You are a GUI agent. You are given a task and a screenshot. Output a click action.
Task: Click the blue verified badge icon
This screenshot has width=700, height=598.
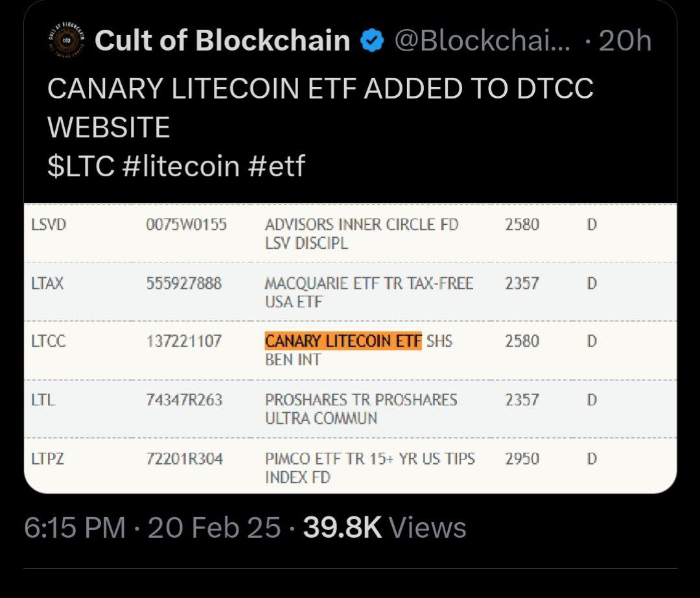(371, 41)
